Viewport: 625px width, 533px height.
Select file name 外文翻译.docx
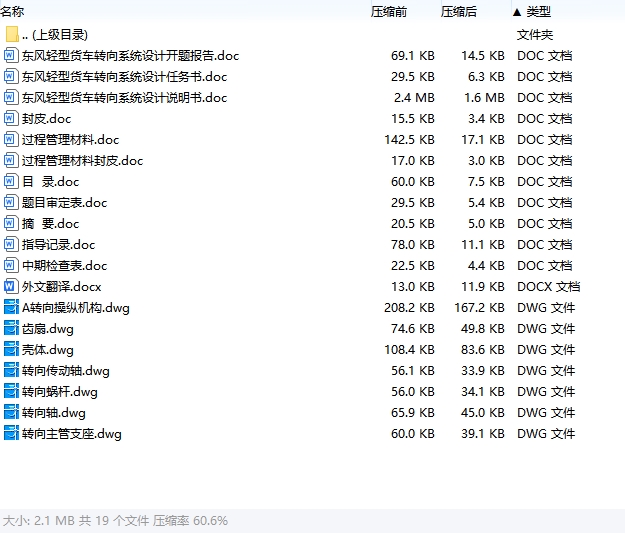(61, 287)
